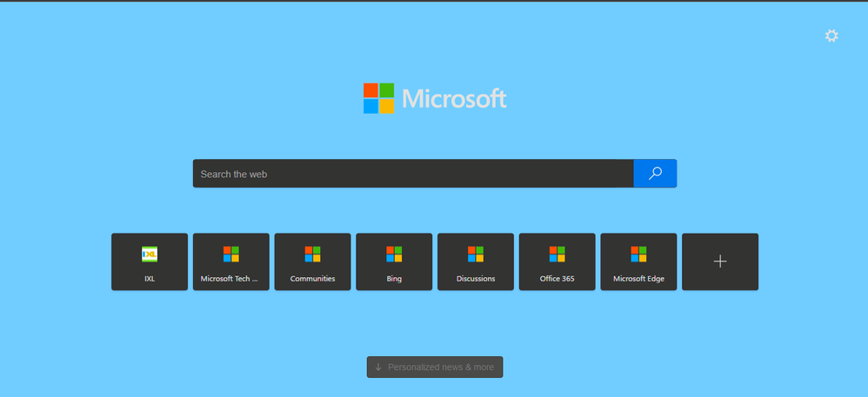Click the Bing tile's Microsoft icon
868x397 pixels.
394,255
